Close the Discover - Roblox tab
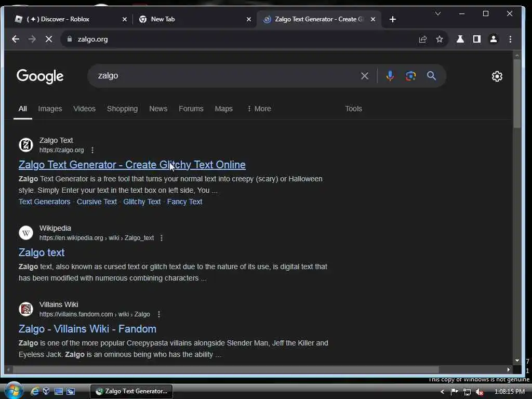The width and height of the screenshot is (532, 399). (125, 19)
